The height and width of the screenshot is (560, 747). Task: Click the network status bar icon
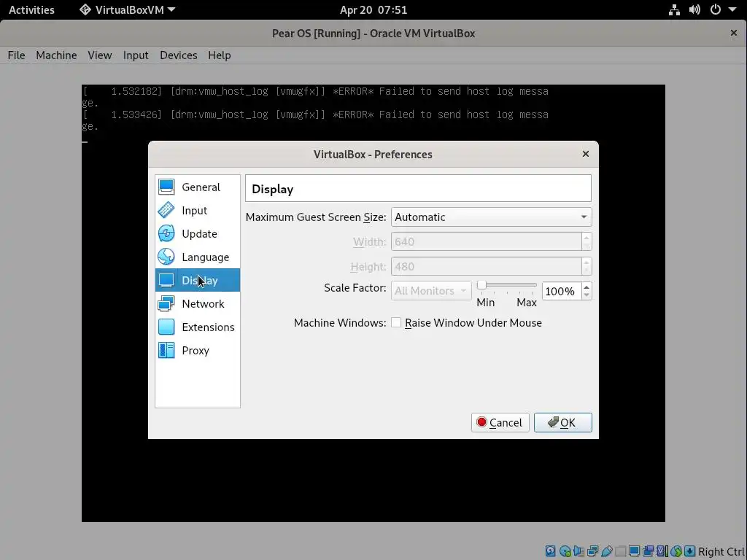(x=592, y=551)
